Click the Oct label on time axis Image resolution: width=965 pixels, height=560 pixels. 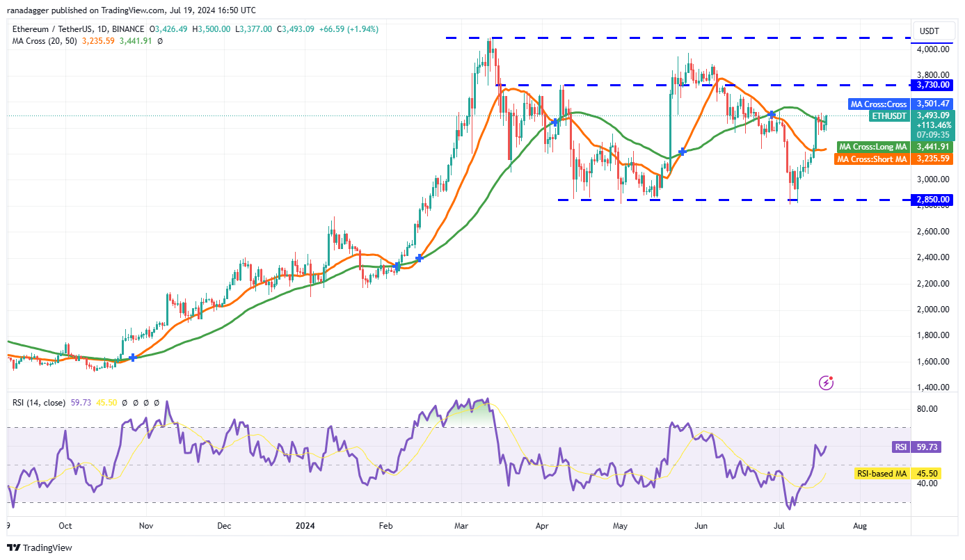(x=65, y=527)
